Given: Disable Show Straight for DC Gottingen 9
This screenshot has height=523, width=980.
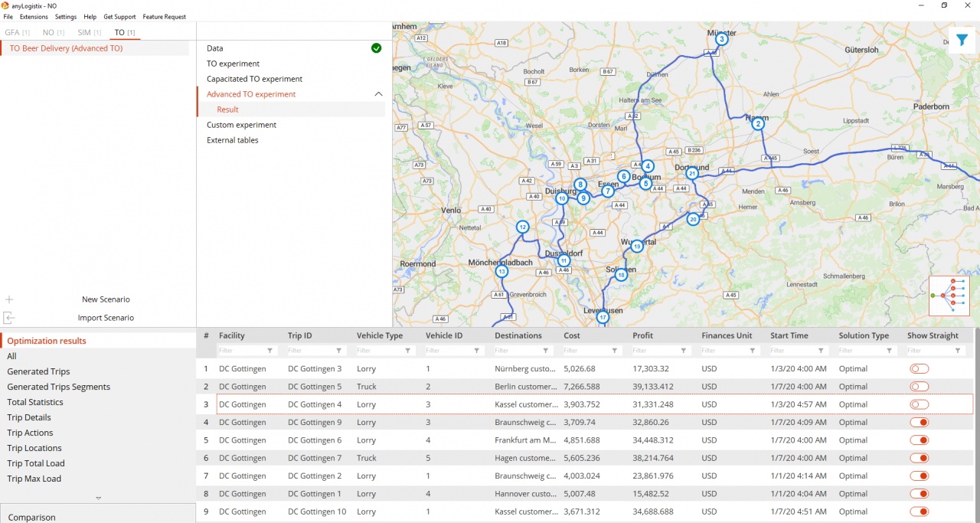Looking at the screenshot, I should click(919, 422).
